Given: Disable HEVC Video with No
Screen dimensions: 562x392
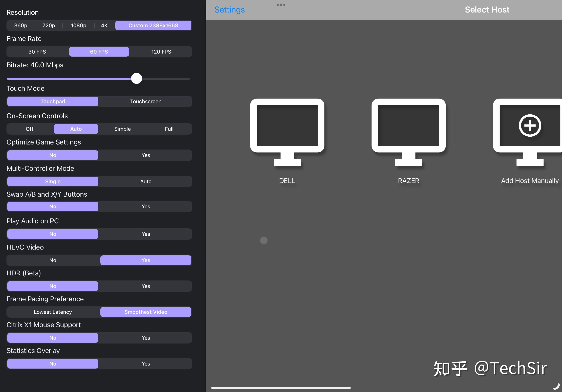Looking at the screenshot, I should coord(53,260).
